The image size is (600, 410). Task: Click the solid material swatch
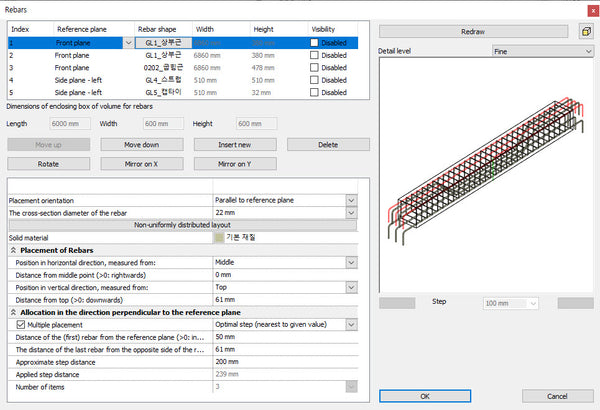(x=219, y=237)
